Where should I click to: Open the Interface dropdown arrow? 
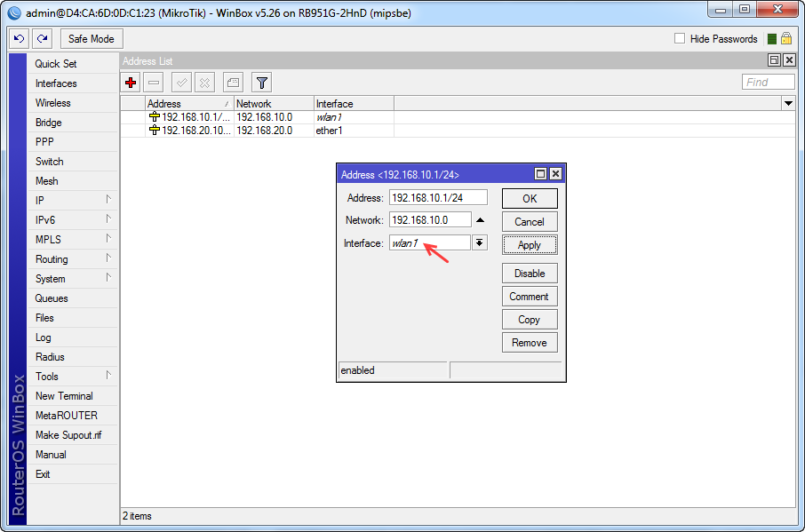coord(479,242)
